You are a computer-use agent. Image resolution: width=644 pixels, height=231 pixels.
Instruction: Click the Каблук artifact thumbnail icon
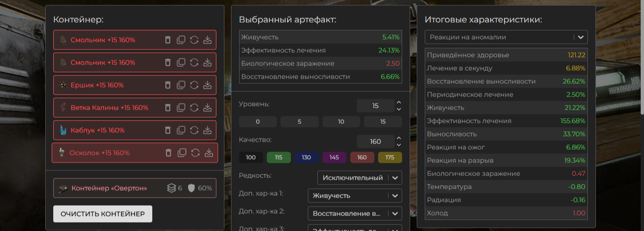tap(63, 130)
